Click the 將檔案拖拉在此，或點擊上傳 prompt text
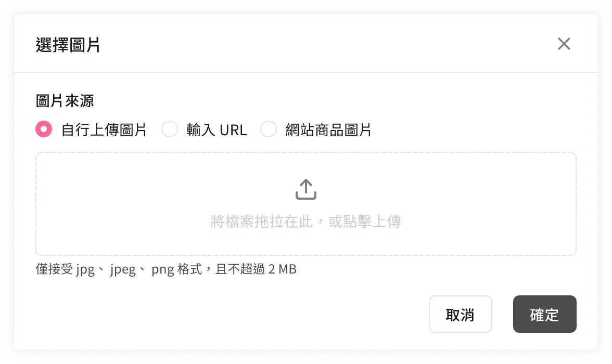612x364 pixels. coord(306,221)
